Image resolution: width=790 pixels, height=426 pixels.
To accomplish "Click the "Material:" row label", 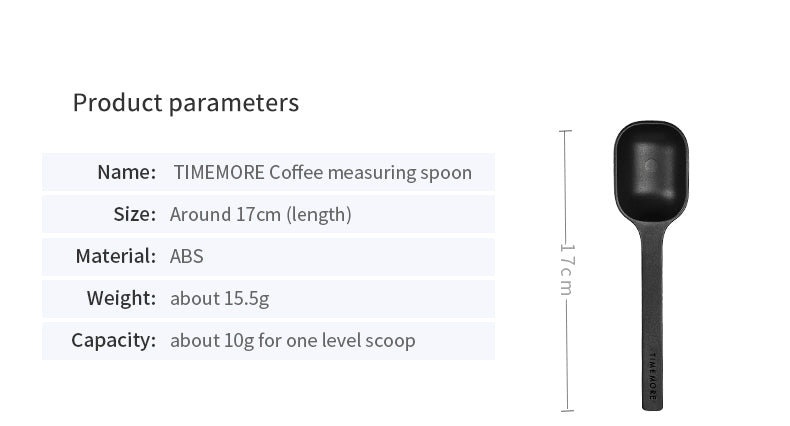I will click(x=115, y=256).
